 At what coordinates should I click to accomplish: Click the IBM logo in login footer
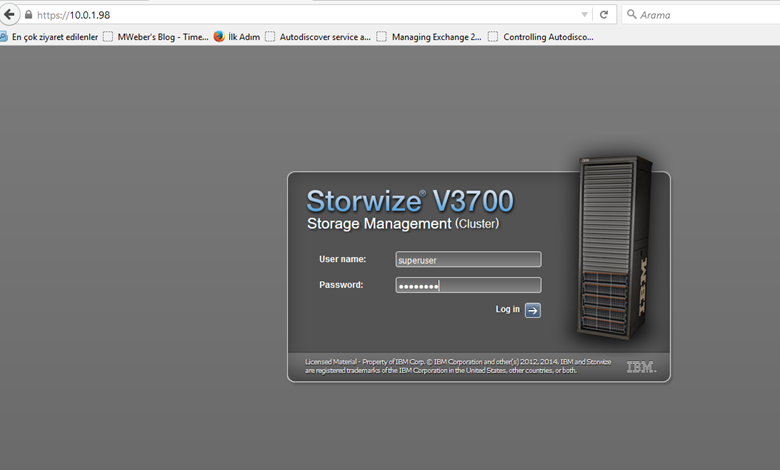[641, 367]
